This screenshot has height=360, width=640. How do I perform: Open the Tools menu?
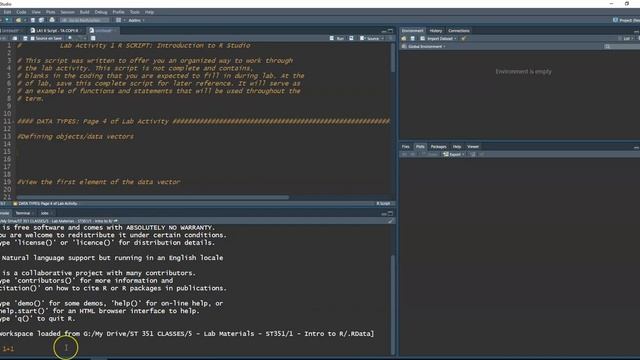(135, 12)
